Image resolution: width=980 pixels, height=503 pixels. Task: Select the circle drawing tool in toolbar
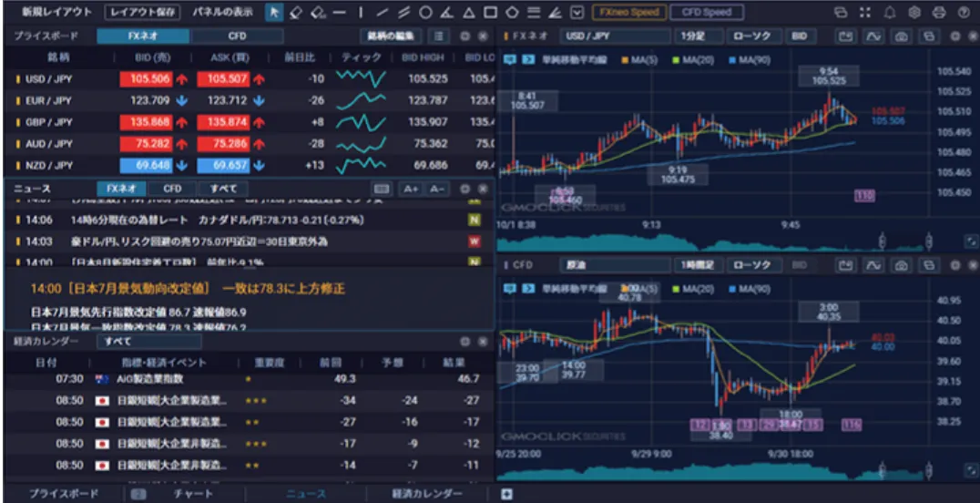coord(426,13)
